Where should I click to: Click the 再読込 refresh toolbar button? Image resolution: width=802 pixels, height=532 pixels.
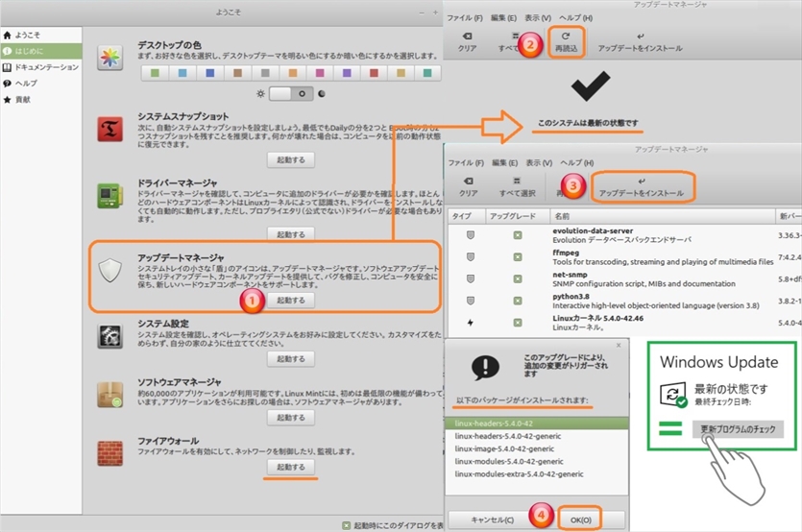pos(567,42)
